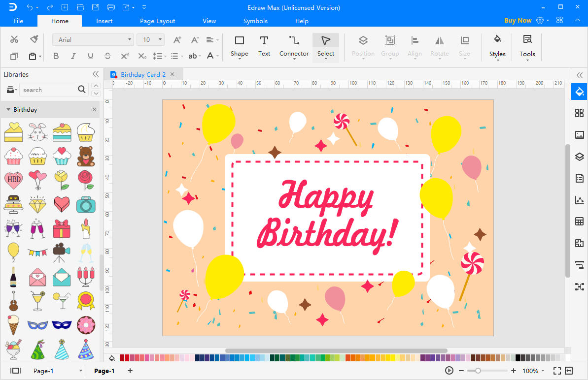Toggle italic text formatting

click(73, 56)
